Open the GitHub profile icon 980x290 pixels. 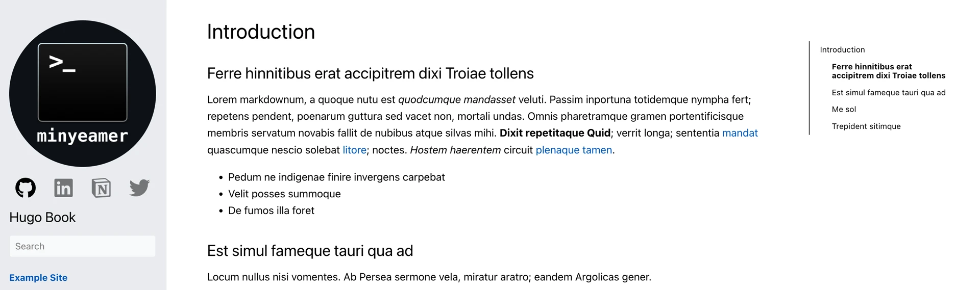pyautogui.click(x=26, y=188)
